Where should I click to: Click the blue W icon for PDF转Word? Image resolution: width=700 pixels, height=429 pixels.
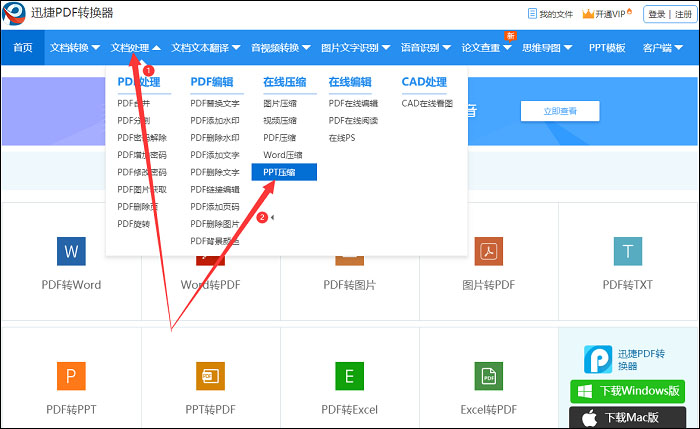coord(71,251)
